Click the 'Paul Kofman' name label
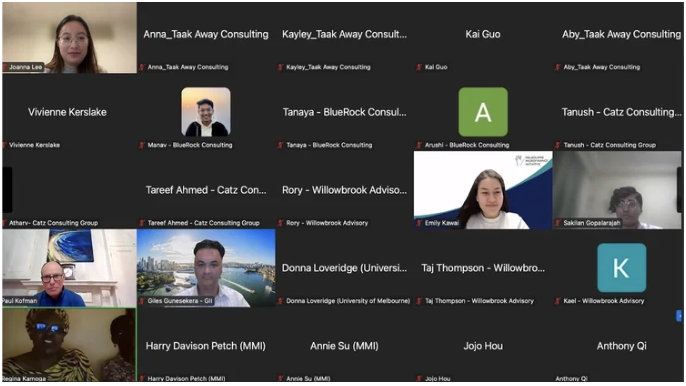Screen dimensions: 686x386 point(20,301)
